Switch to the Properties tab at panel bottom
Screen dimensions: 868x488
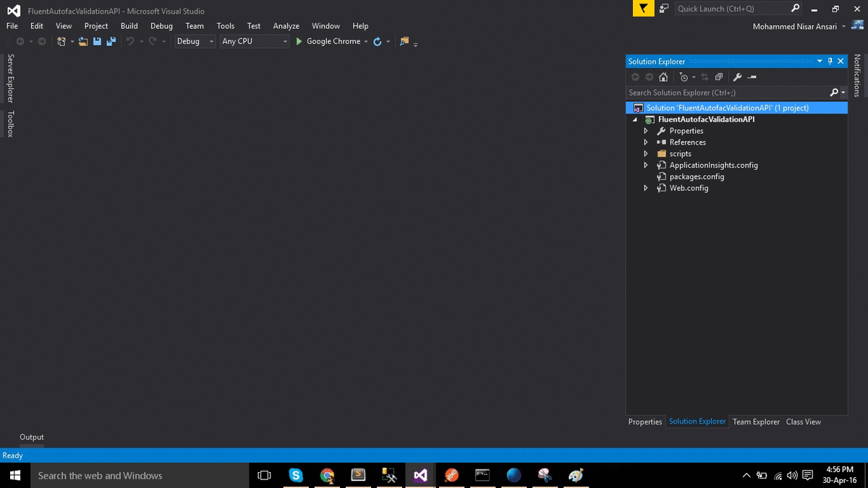(645, 421)
